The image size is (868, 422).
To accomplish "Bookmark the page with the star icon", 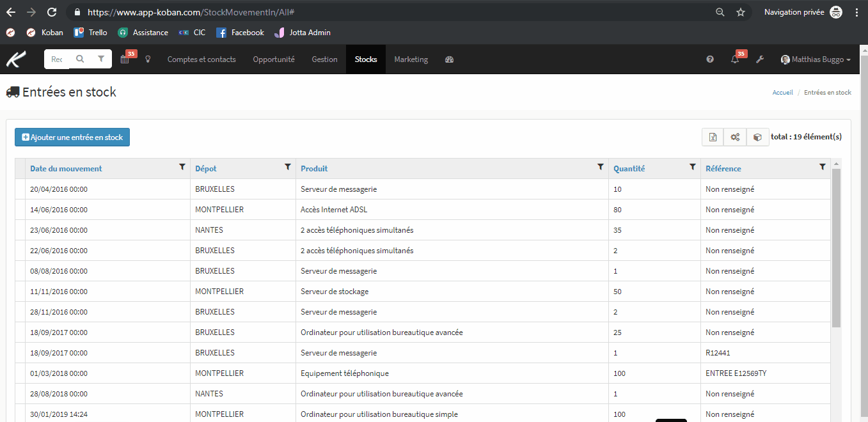I will (741, 12).
